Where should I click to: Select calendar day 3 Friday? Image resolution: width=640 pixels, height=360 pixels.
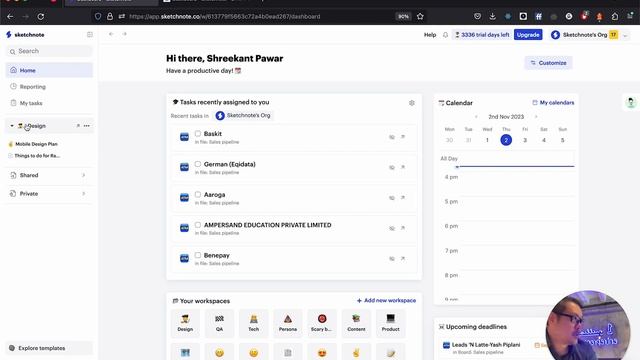click(525, 140)
